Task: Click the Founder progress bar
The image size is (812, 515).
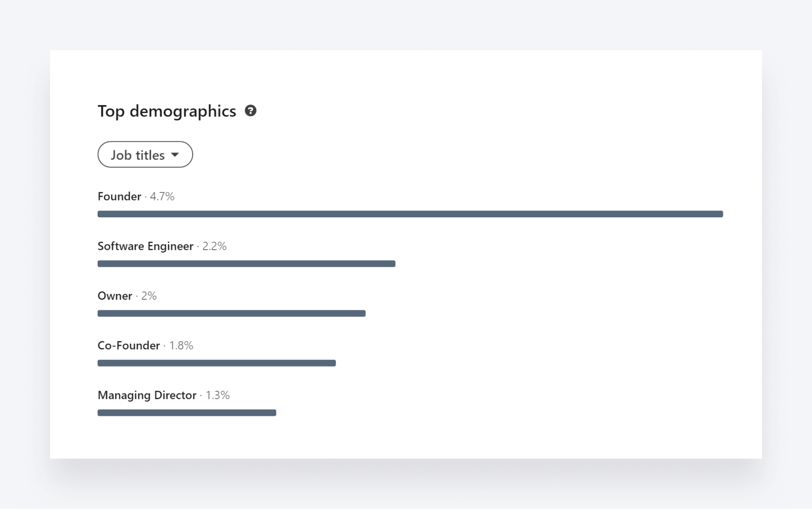Action: coord(410,214)
